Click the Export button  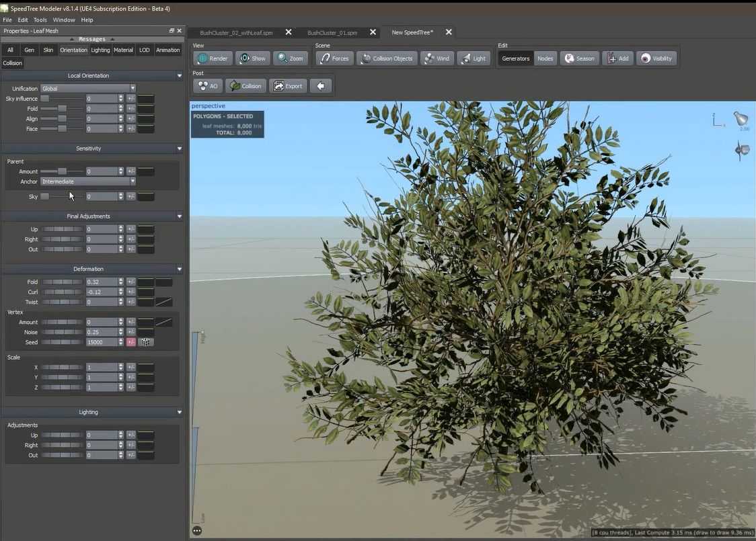288,86
